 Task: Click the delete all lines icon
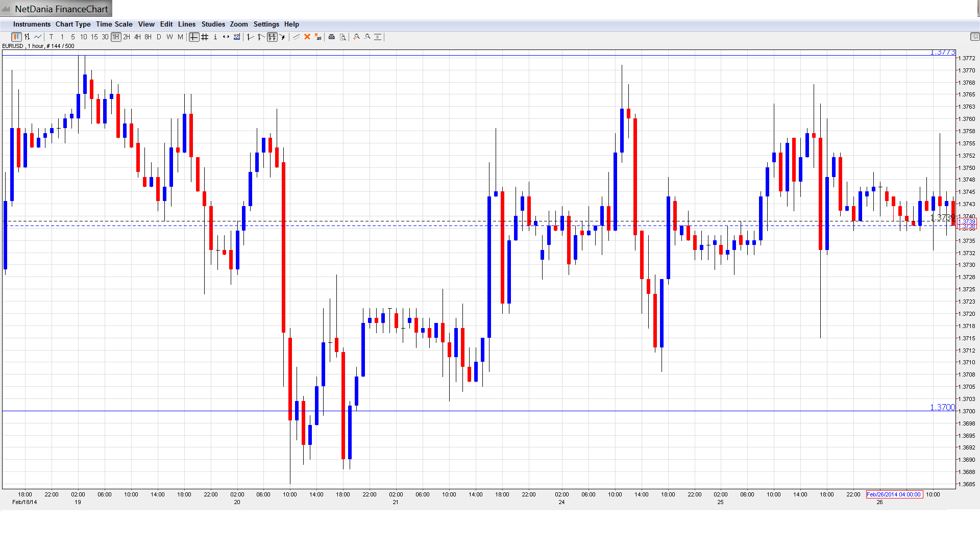pyautogui.click(x=318, y=37)
